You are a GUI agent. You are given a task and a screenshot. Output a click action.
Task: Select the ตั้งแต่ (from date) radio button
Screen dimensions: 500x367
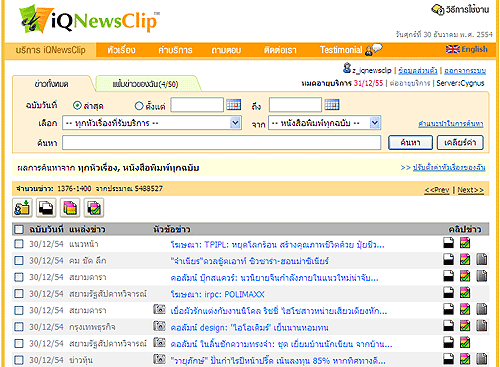click(x=139, y=106)
